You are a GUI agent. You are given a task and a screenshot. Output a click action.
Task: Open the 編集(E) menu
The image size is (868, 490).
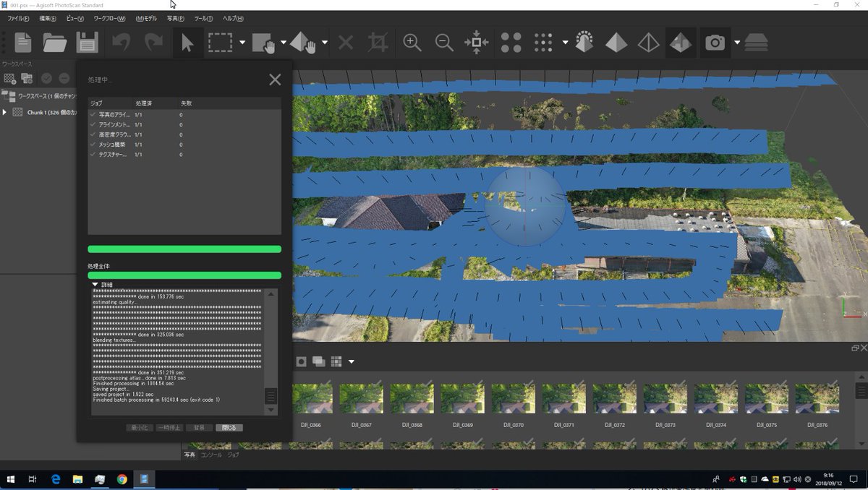point(47,18)
